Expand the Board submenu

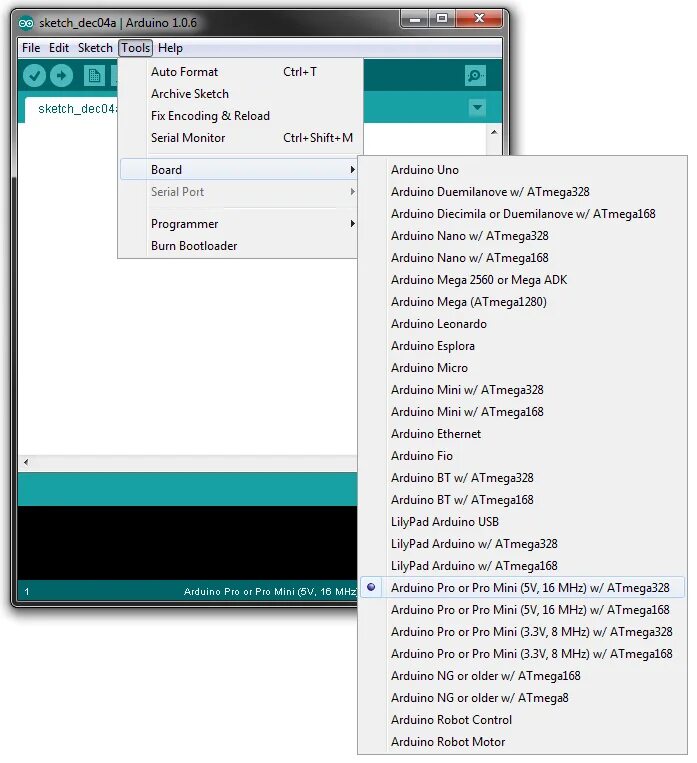(x=238, y=170)
